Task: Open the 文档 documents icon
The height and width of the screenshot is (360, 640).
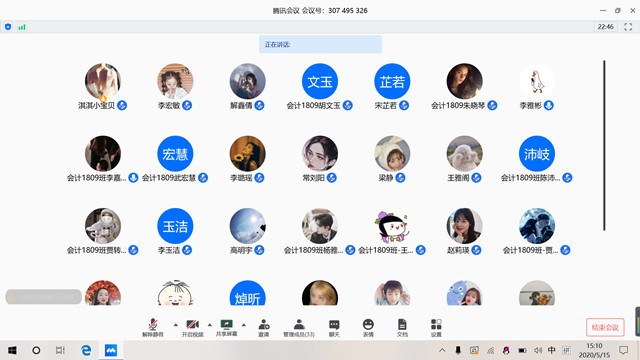Action: coord(402,328)
